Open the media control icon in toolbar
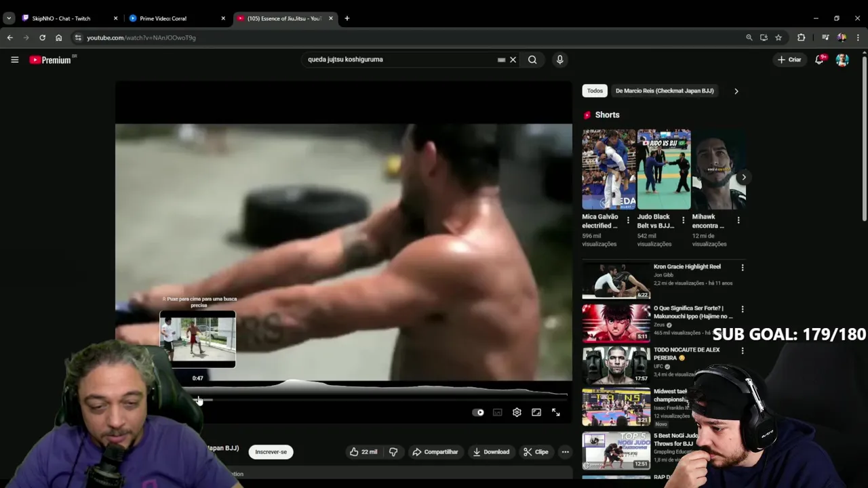 (825, 38)
